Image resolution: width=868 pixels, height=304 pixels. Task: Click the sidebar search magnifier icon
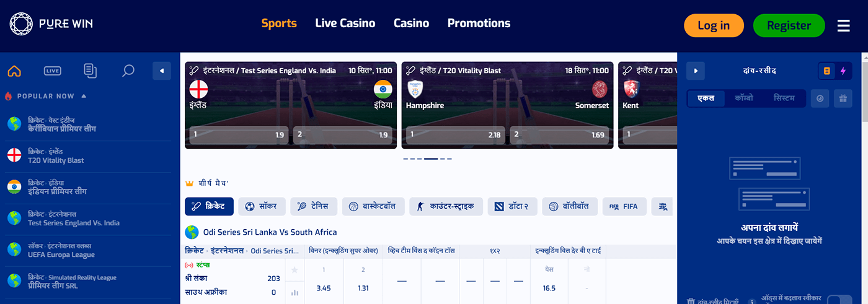(x=128, y=71)
